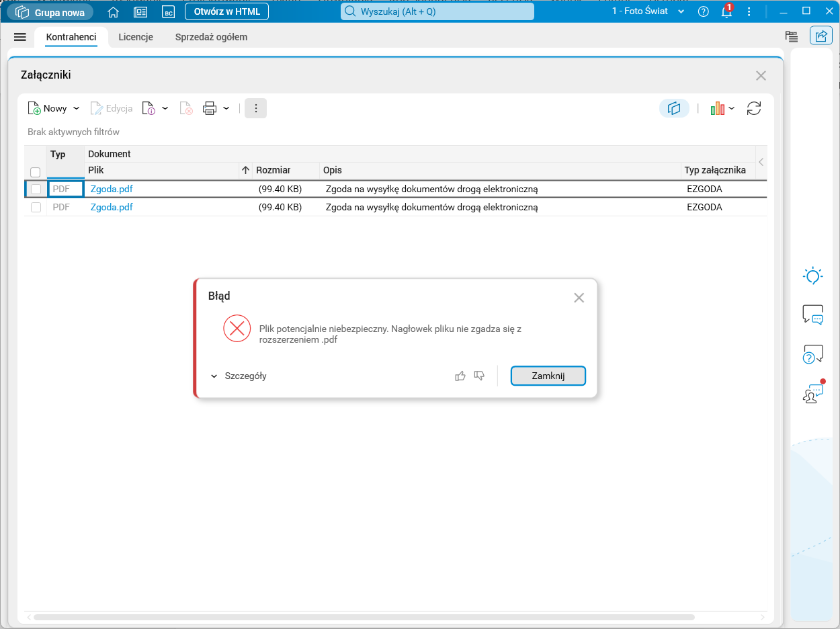Click the Edycja toolbar button

112,108
